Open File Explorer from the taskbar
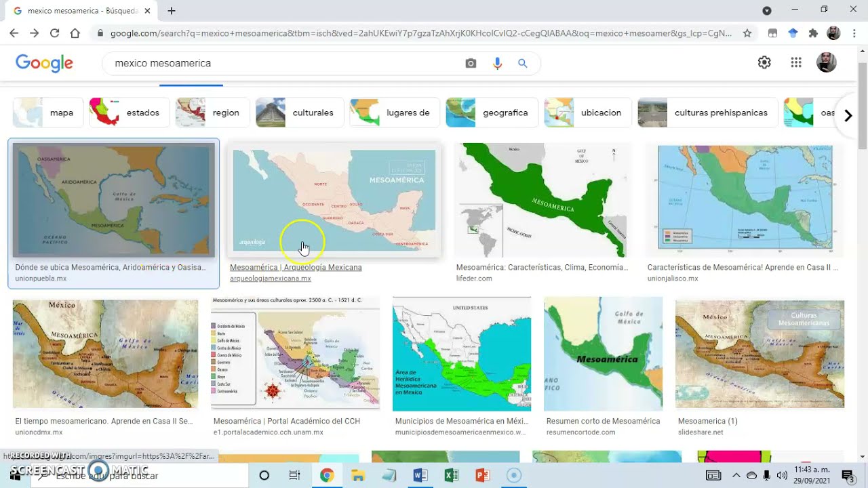868x488 pixels. coord(357,475)
